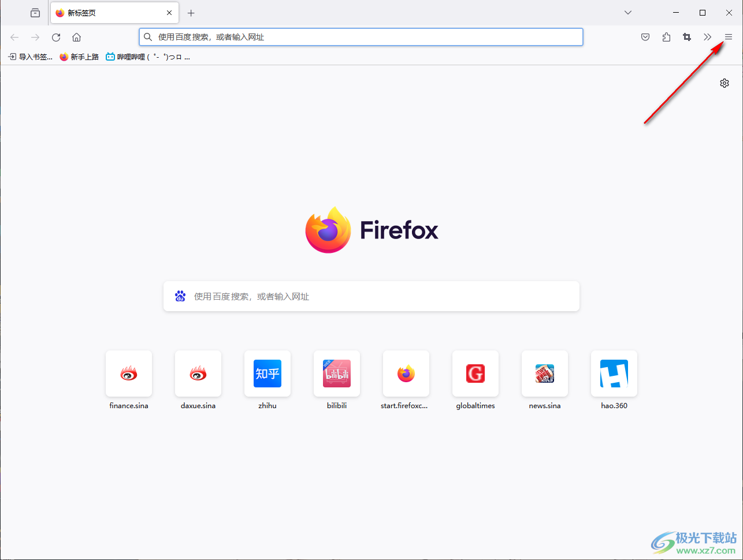Open the list all tabs dropdown
The image size is (743, 560).
(628, 13)
